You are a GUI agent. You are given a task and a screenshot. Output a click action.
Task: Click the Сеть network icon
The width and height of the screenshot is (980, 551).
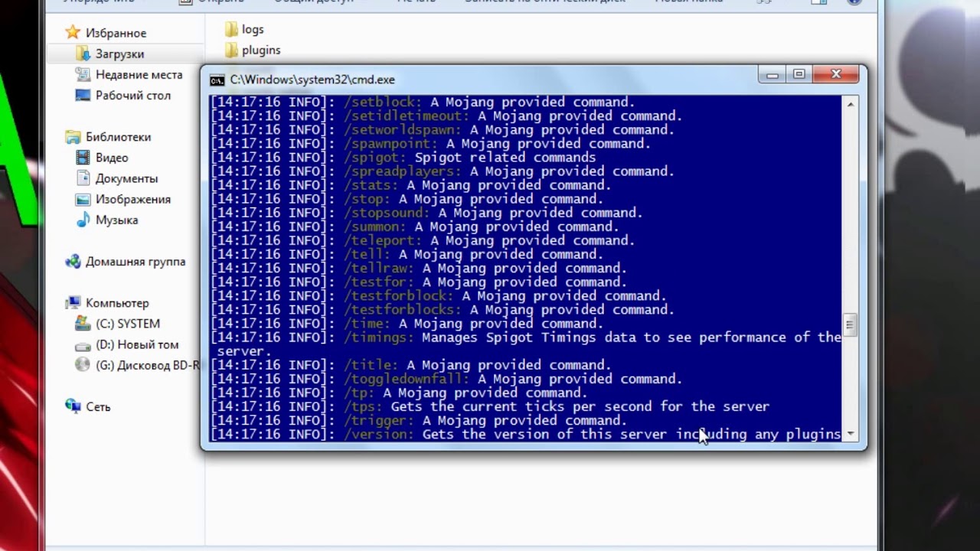click(x=73, y=406)
